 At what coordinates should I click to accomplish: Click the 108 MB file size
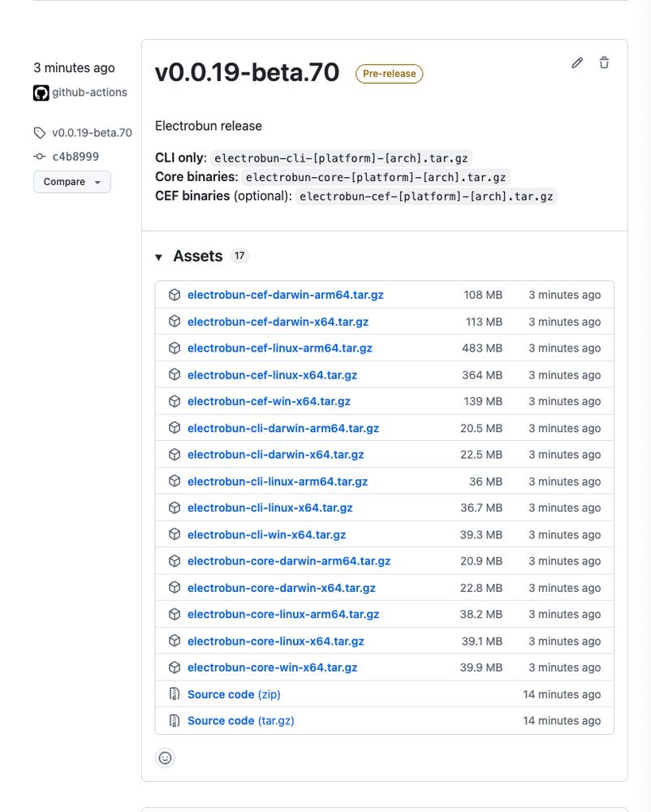tap(483, 295)
